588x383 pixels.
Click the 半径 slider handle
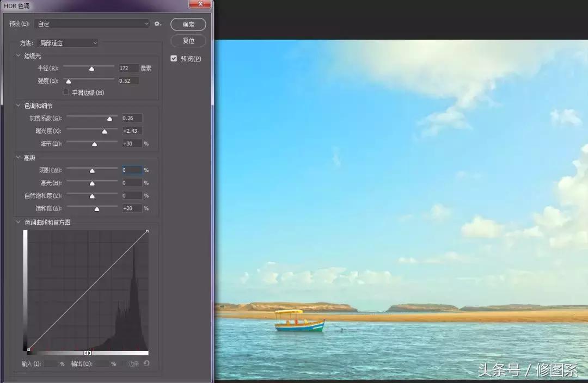[x=91, y=69]
